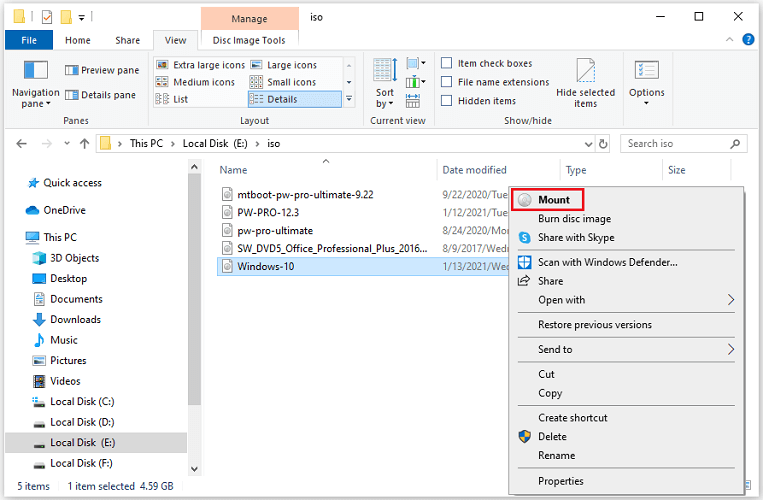Switch layout to Large icons
This screenshot has height=500, width=763.
284,65
